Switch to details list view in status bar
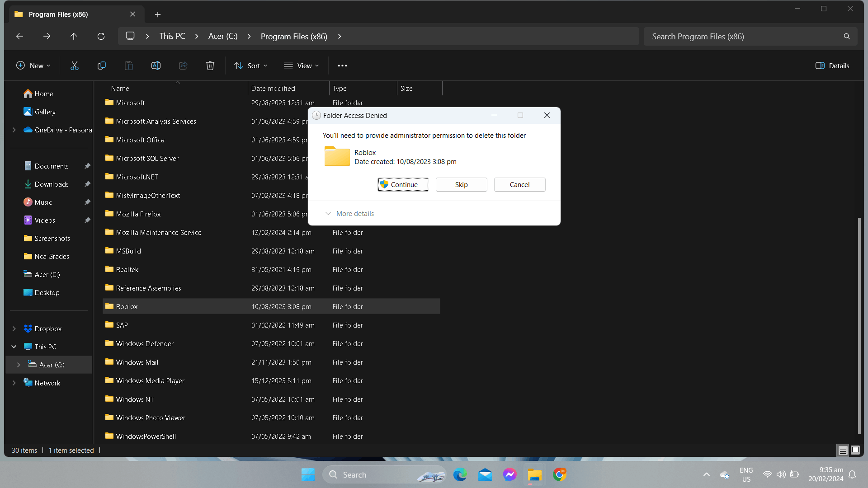The height and width of the screenshot is (488, 868). tap(843, 450)
